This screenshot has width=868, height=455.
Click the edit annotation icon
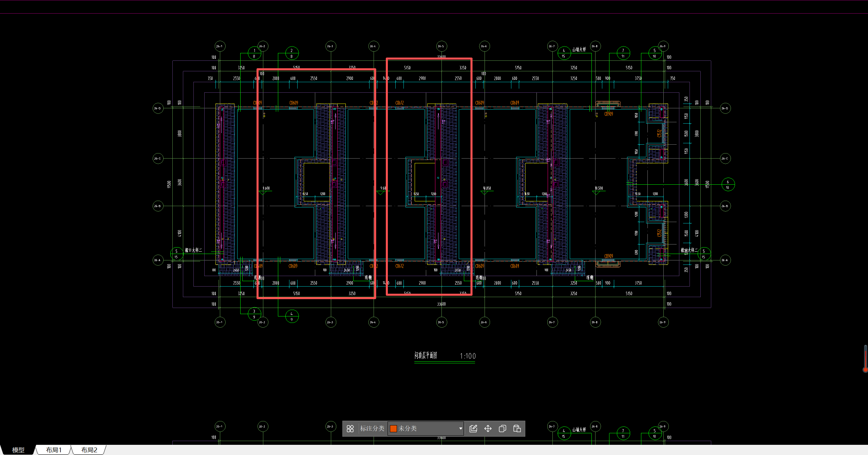(473, 429)
